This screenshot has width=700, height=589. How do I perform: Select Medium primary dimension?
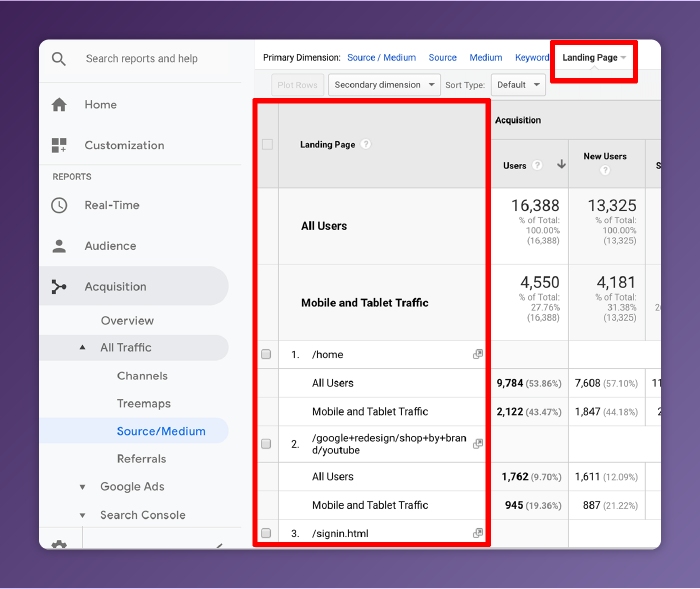[x=486, y=58]
